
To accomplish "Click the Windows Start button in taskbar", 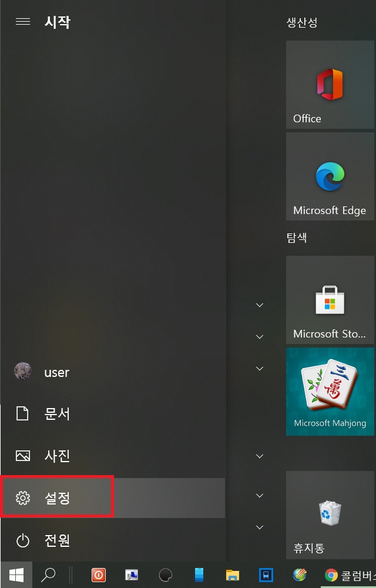I will coord(16,575).
